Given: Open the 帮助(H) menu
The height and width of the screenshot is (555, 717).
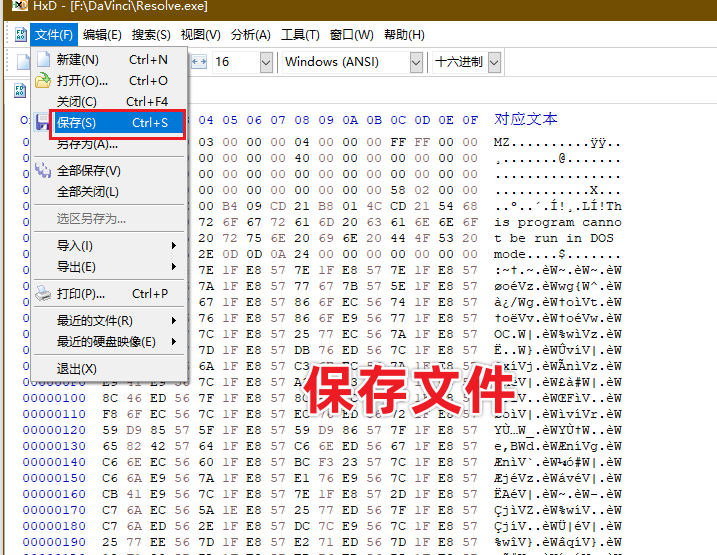Looking at the screenshot, I should [x=404, y=35].
